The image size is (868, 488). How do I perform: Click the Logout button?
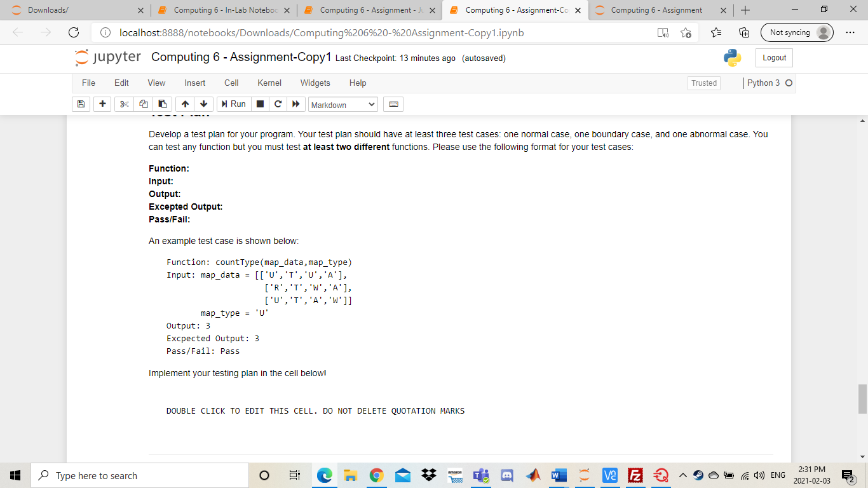point(773,57)
